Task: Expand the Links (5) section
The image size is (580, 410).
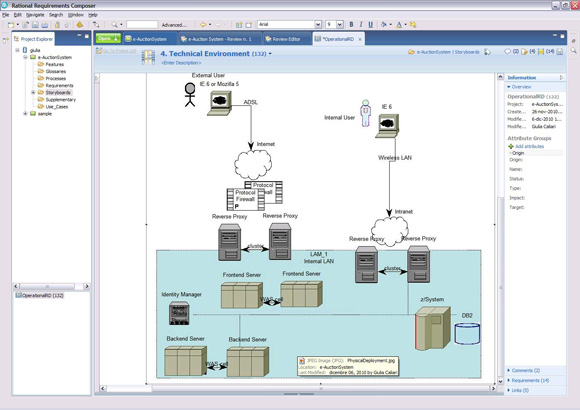Action: point(509,390)
